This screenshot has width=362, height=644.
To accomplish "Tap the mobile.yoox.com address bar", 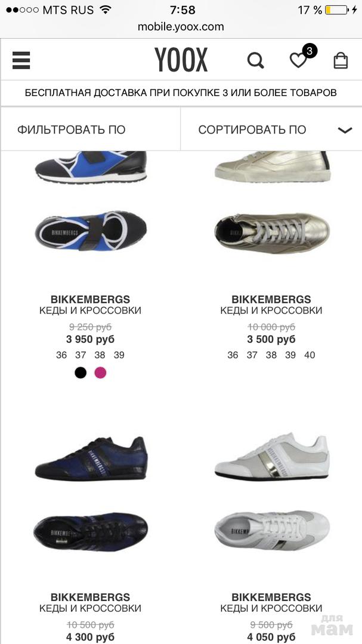I will [181, 27].
